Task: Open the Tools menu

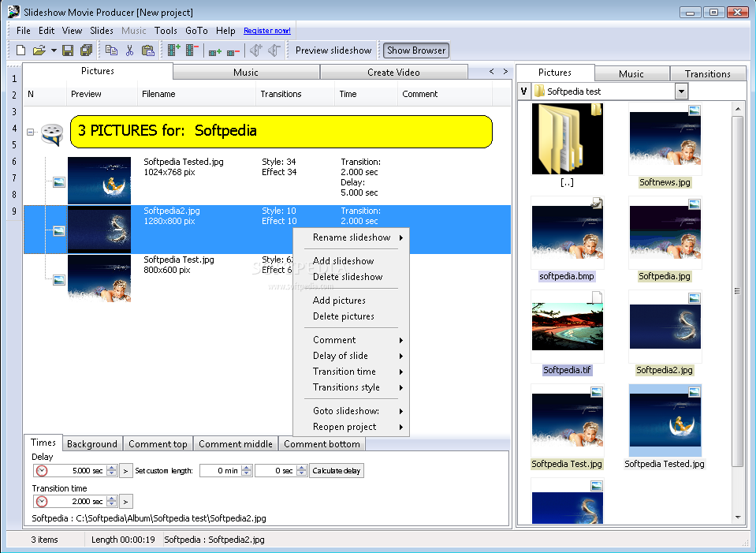Action: 166,31
